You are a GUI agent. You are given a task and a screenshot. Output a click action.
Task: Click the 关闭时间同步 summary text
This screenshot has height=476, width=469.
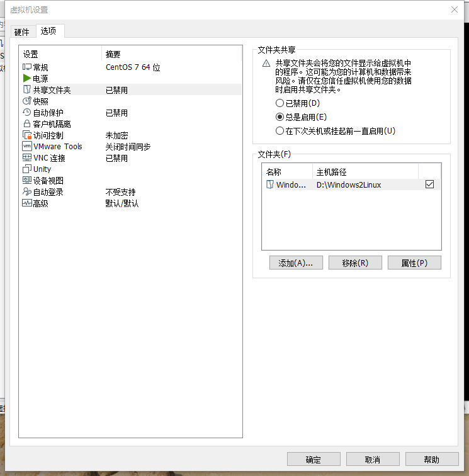[128, 147]
